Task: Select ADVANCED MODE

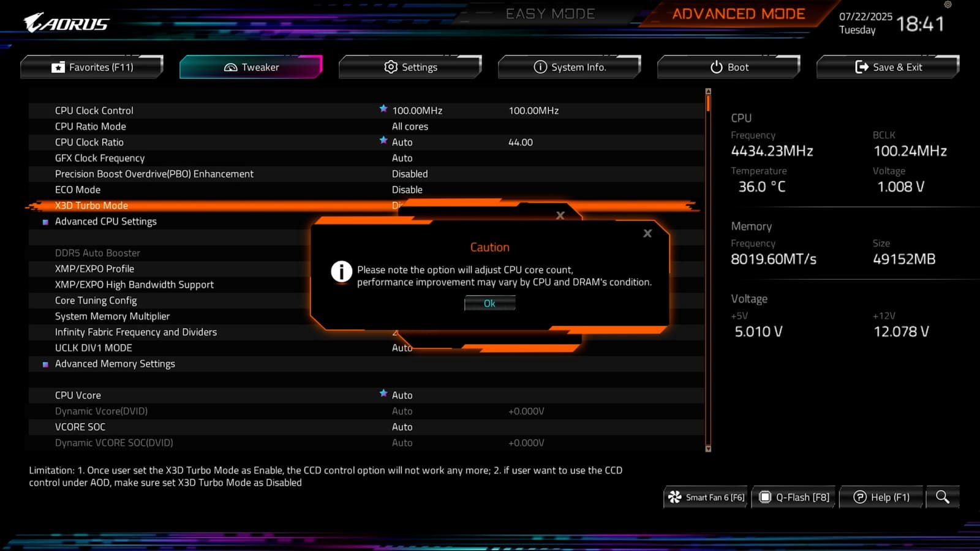Action: point(739,13)
